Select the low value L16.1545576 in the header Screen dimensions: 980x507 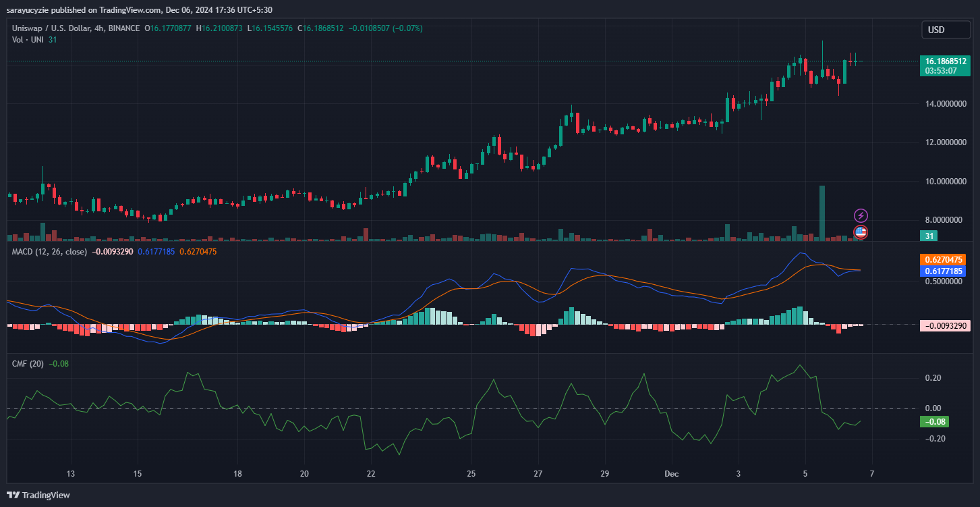[x=270, y=28]
